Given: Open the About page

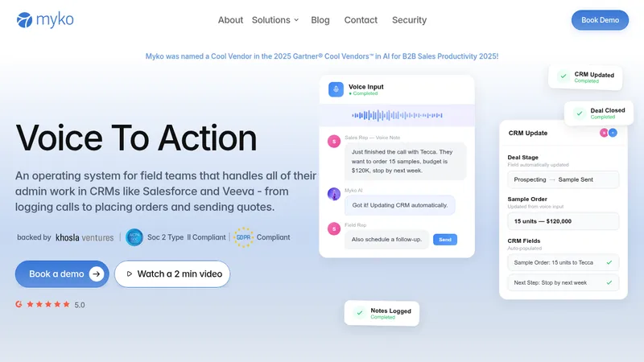Looking at the screenshot, I should click(x=230, y=20).
